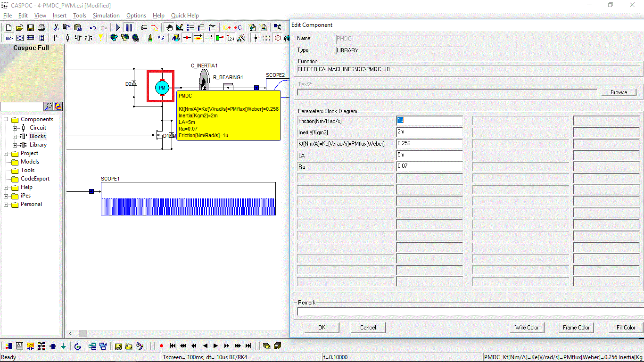Click the Abc text label tool

[x=161, y=38]
